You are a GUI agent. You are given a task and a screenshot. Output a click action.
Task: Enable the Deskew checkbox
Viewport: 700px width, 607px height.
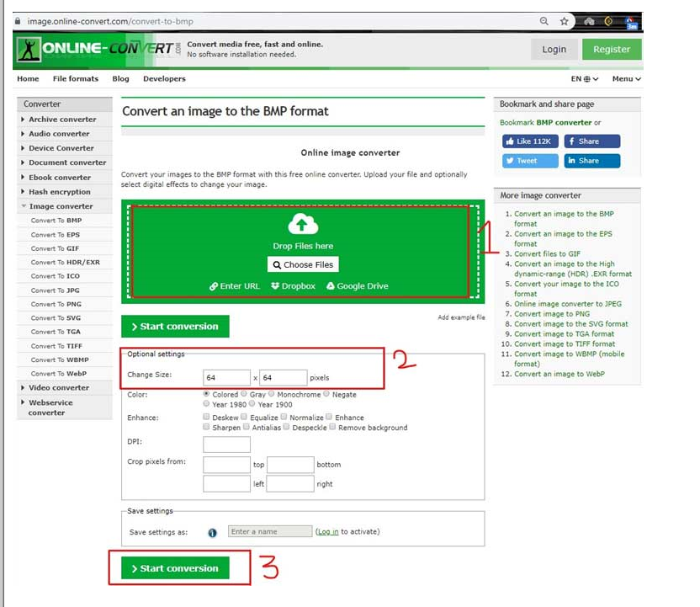206,417
